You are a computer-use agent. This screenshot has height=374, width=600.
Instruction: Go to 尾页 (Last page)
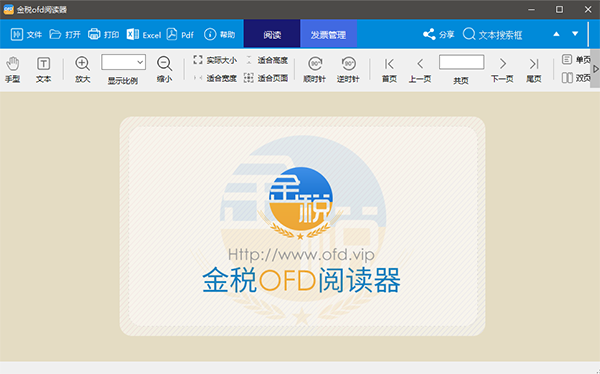click(534, 70)
